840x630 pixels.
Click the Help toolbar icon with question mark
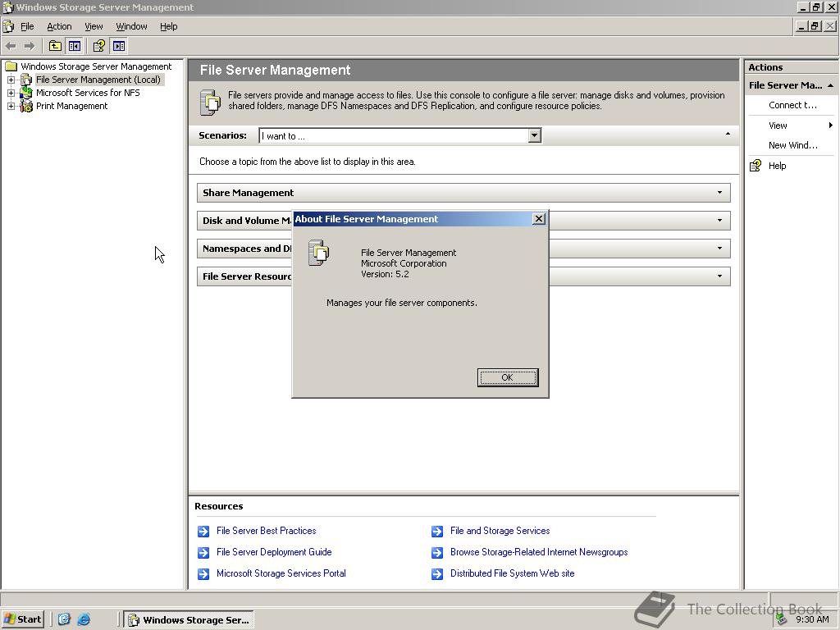pos(98,46)
